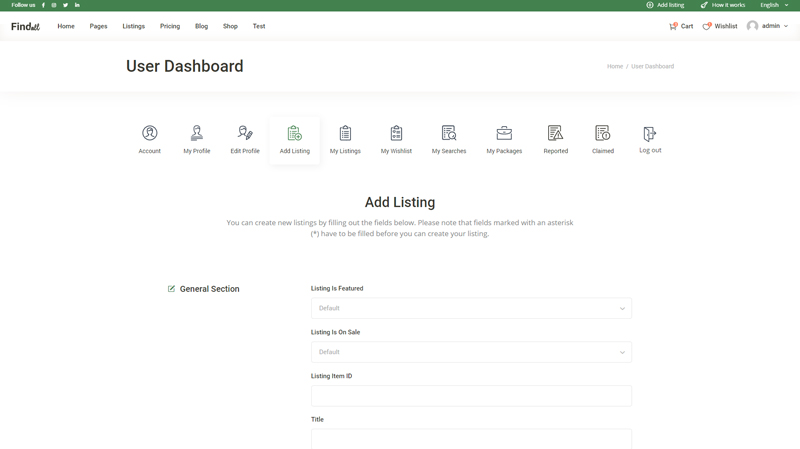Open the English language selector
The width and height of the screenshot is (800, 449).
(773, 5)
